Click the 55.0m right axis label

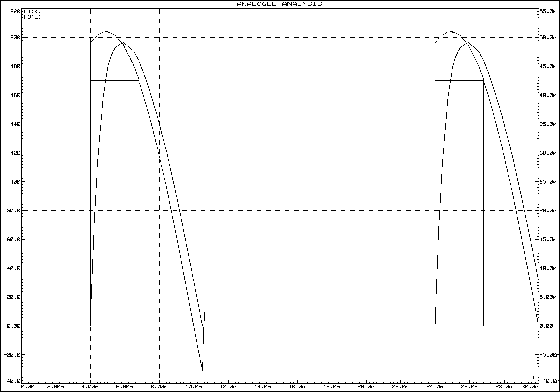click(x=548, y=11)
